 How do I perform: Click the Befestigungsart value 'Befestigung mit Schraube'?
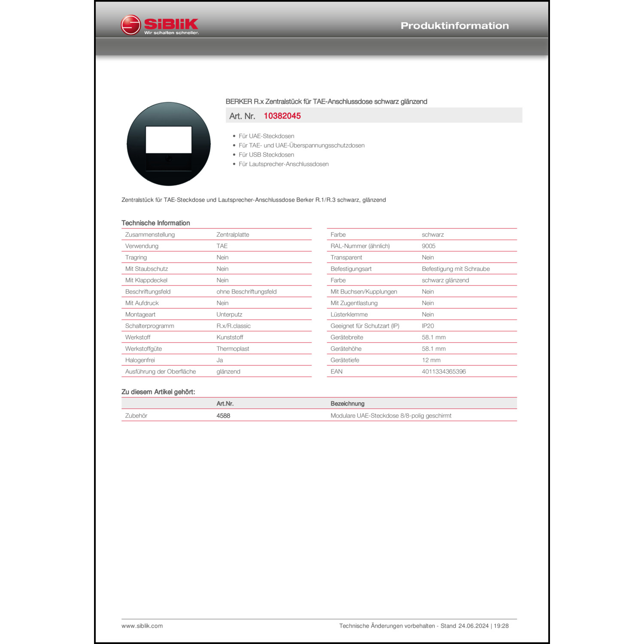456,269
